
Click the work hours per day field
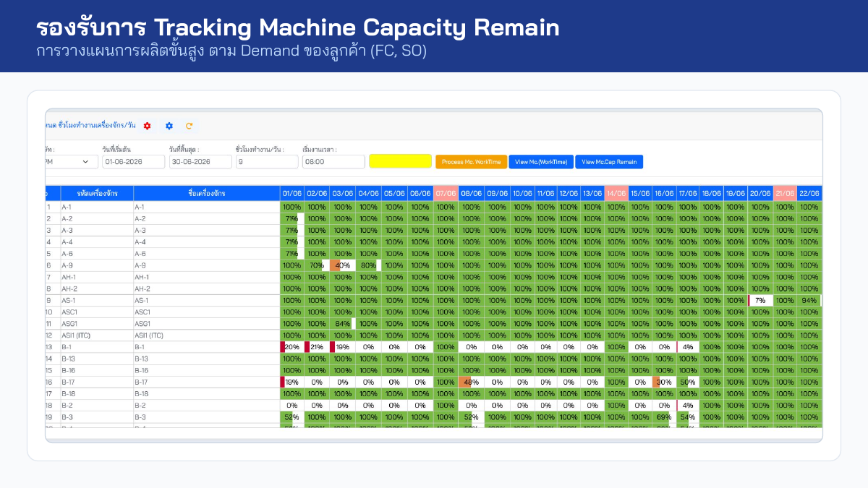coord(267,162)
